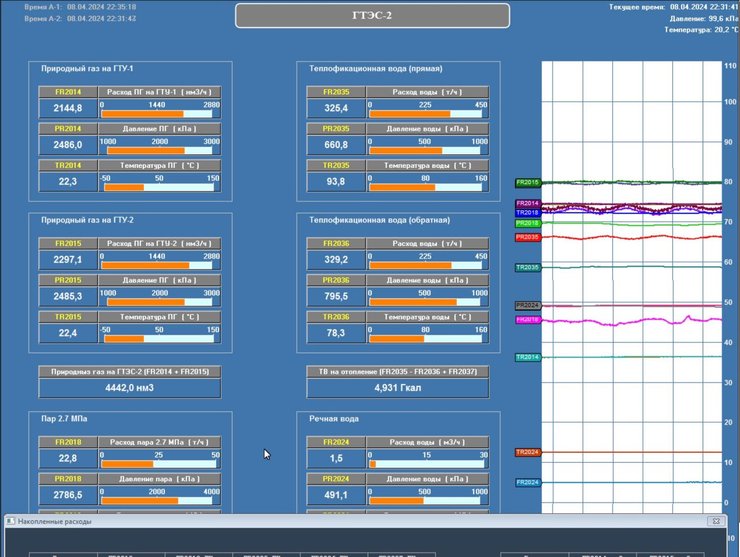Viewport: 740px width, 557px height.
Task: Click the Расход ПГ на ГТУ-1 bar gauge
Action: coord(159,108)
